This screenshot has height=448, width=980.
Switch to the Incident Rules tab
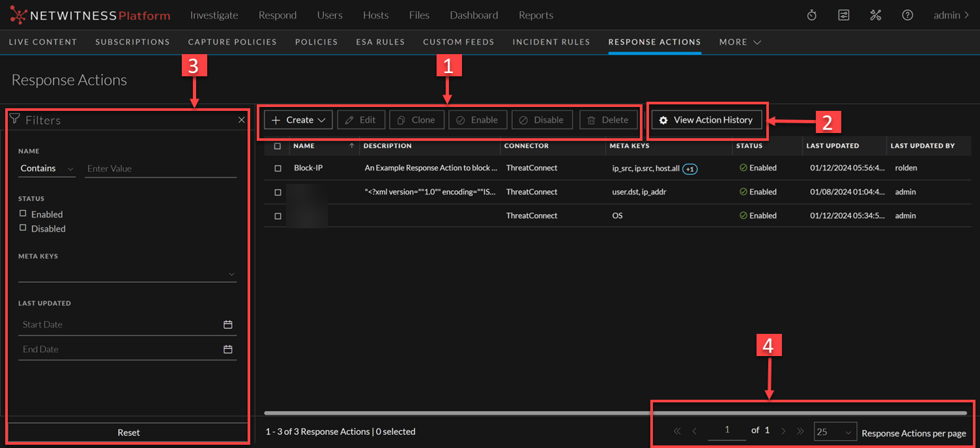click(x=551, y=42)
